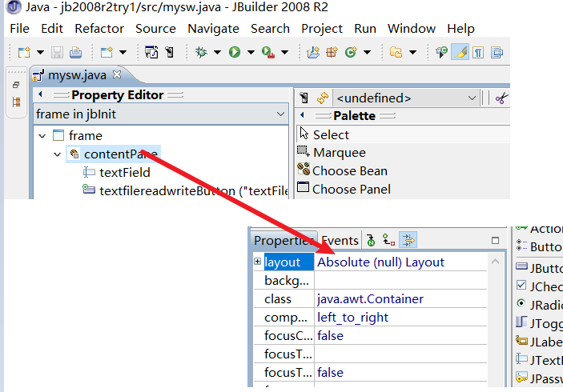Click the New wizard toolbar icon
This screenshot has height=392, width=563.
tap(24, 52)
